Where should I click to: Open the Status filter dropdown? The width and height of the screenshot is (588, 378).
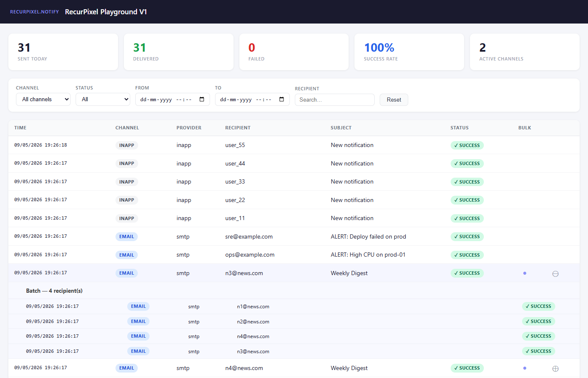click(x=103, y=100)
